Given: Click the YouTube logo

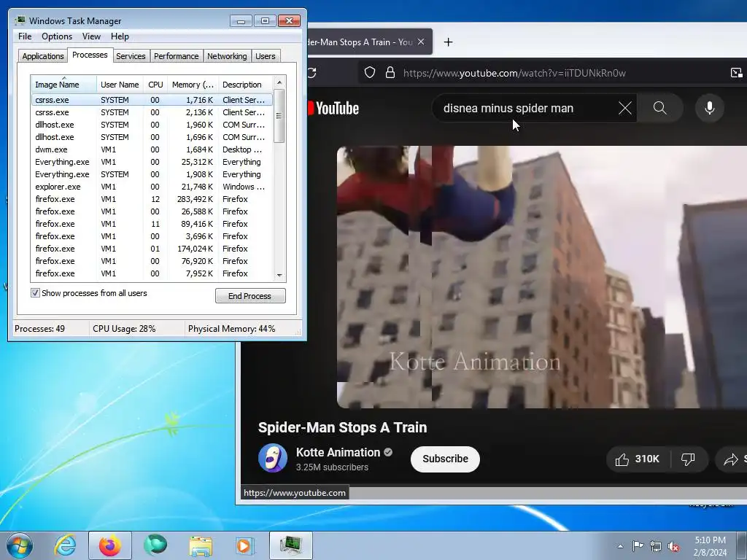Looking at the screenshot, I should (333, 108).
